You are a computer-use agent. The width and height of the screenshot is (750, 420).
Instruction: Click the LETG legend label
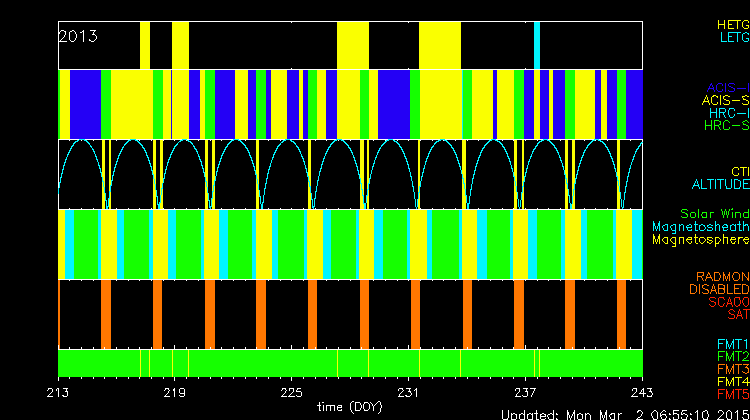tap(734, 37)
